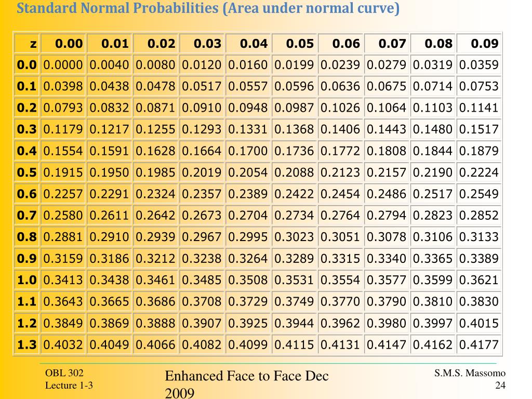Click the cell value 0.1331
The width and height of the screenshot is (532, 399).
248,129
